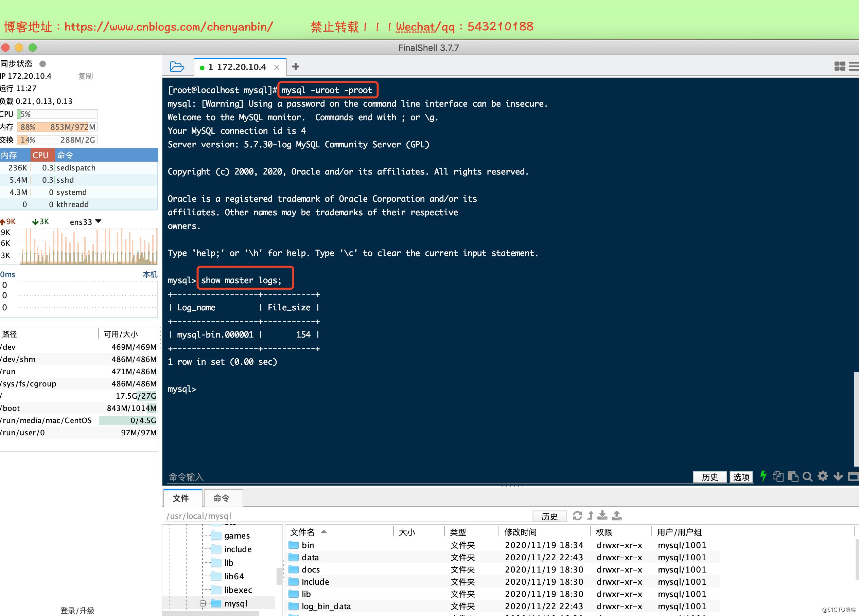Screen dimensions: 859x616
Task: Switch to the 命令 tab
Action: point(223,498)
